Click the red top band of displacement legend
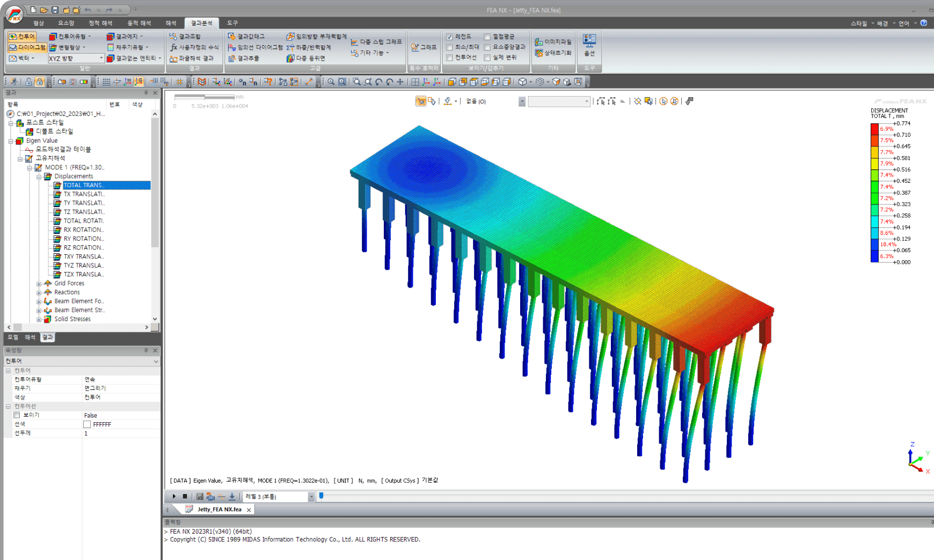This screenshot has width=934, height=560. point(874,129)
